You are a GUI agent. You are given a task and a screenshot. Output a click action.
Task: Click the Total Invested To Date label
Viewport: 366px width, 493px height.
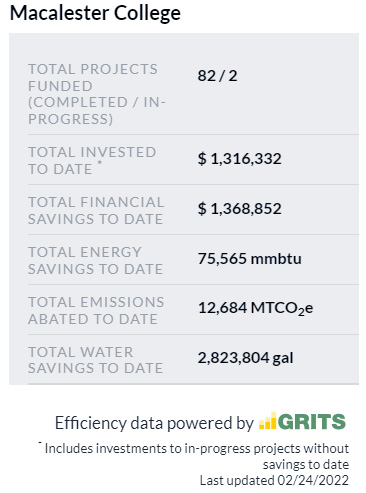coord(92,160)
